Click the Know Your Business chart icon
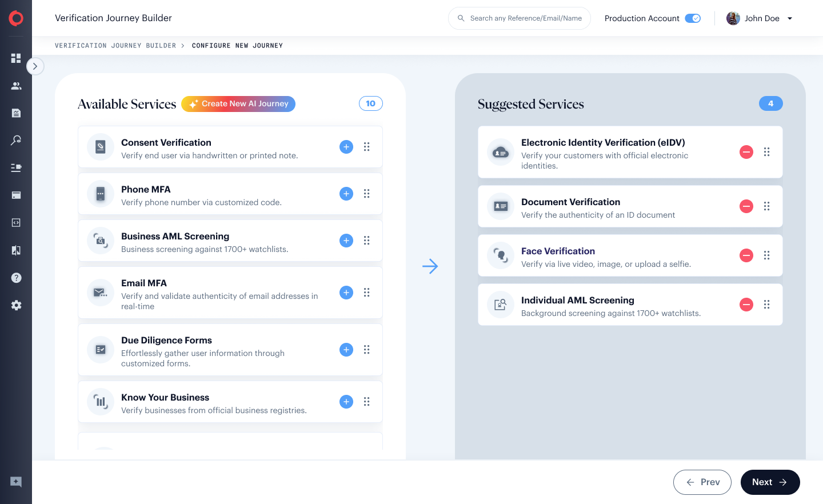This screenshot has height=504, width=823. (101, 402)
